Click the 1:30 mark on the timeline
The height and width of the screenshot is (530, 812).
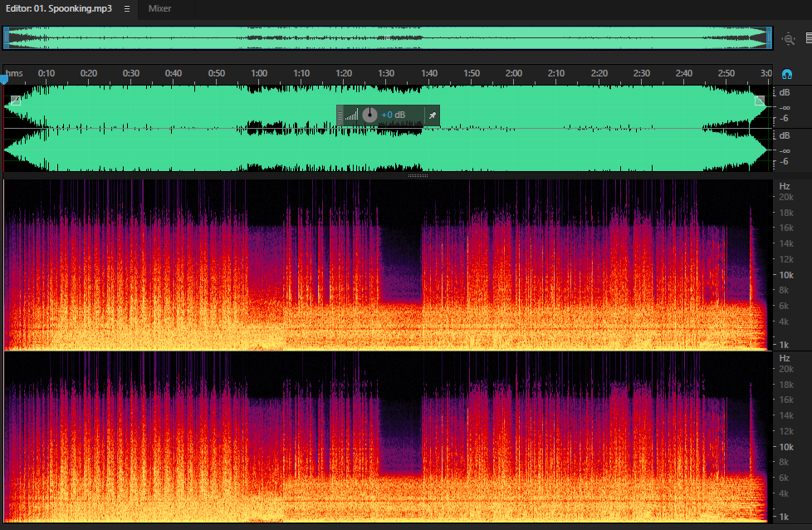tap(386, 73)
